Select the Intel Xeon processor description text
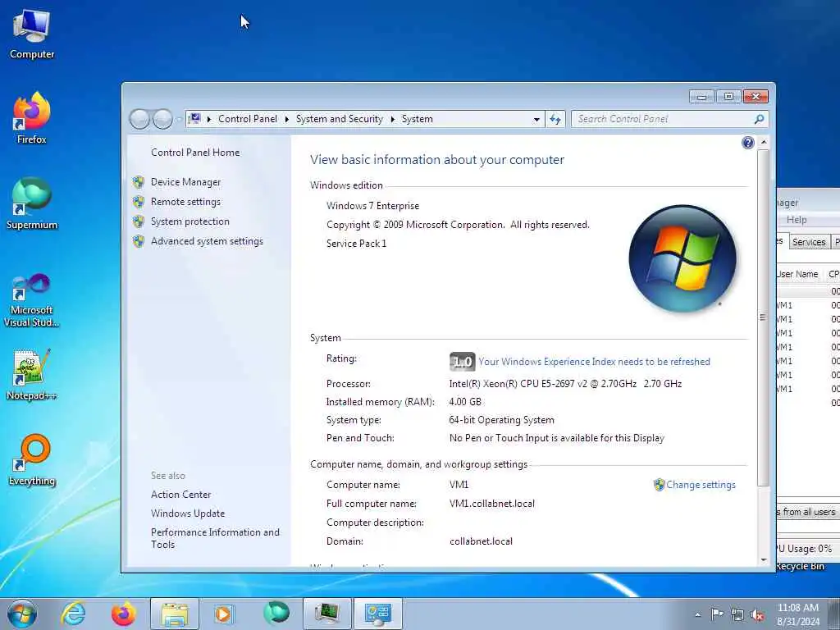Viewport: 840px width, 630px height. [565, 384]
